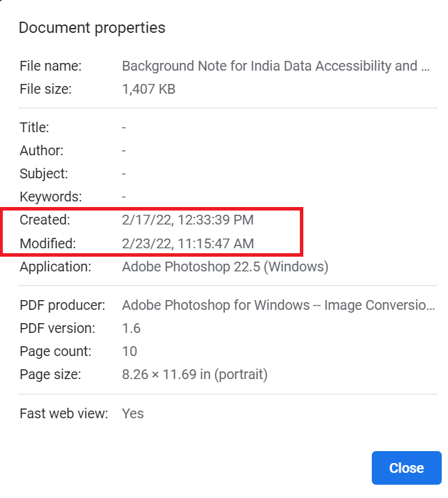Click the Subject field label
Screen dimensions: 448x498
click(x=43, y=173)
